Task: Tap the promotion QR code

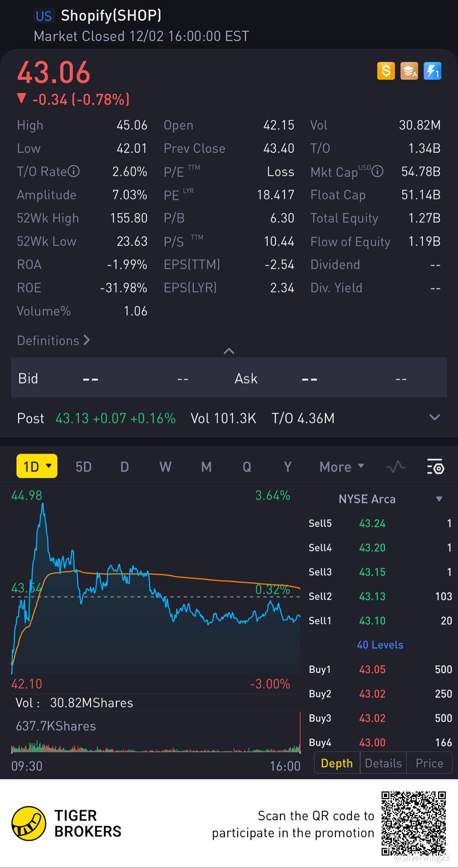Action: point(414,823)
